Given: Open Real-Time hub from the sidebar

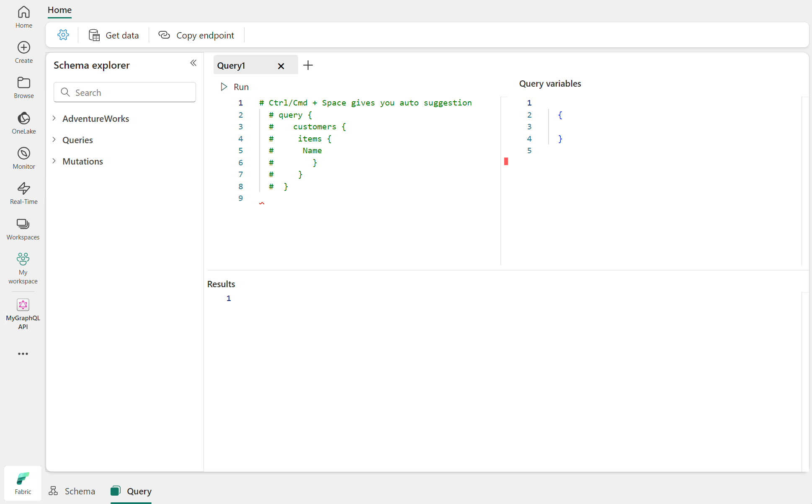Looking at the screenshot, I should pos(23,193).
